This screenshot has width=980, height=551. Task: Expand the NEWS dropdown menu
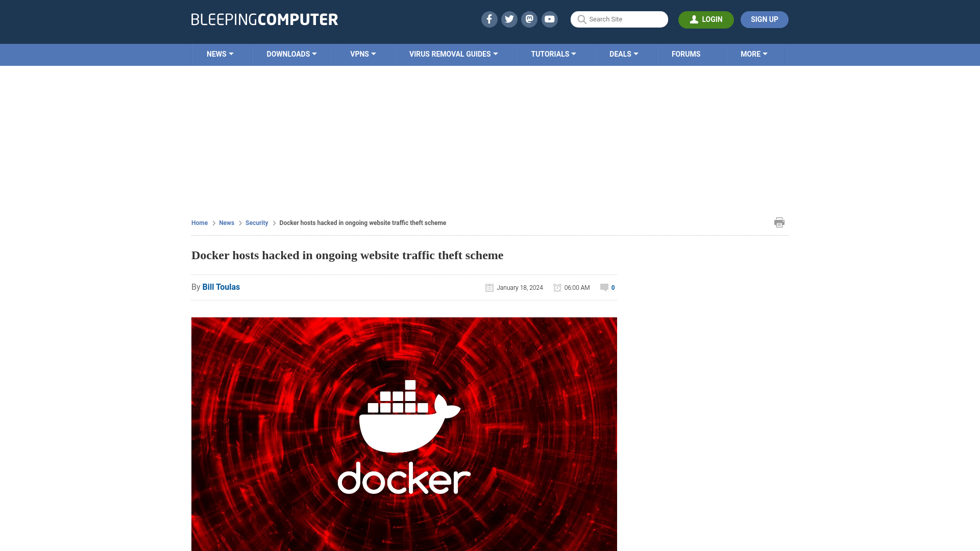(220, 54)
